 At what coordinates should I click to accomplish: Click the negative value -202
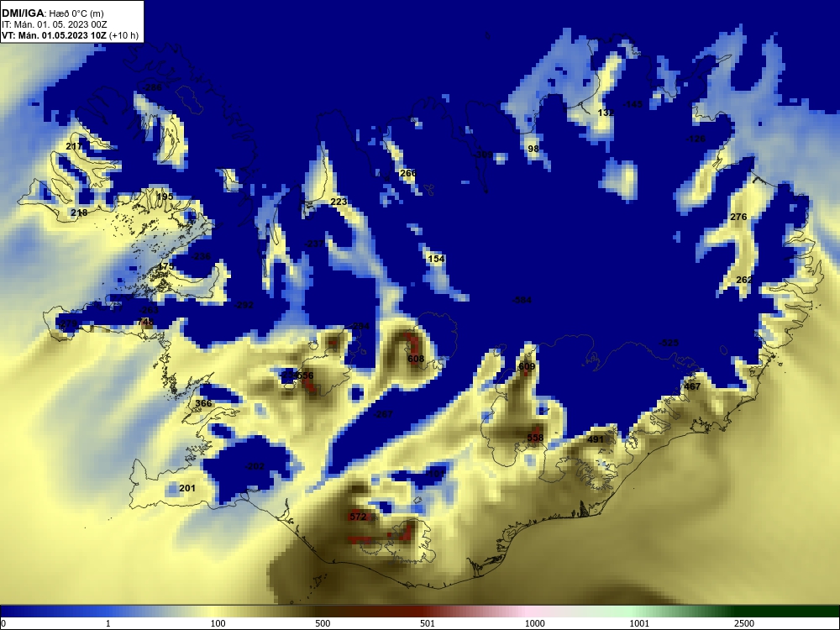coord(255,466)
